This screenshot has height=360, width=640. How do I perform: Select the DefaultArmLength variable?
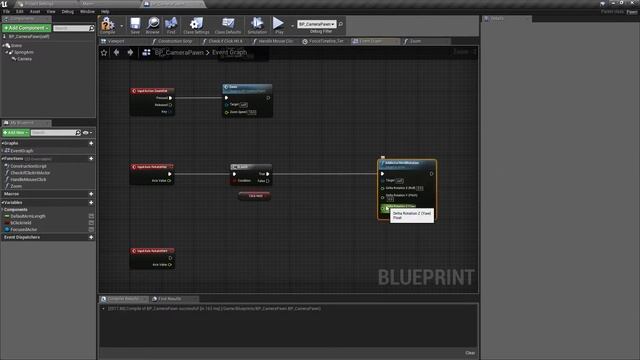pos(28,216)
